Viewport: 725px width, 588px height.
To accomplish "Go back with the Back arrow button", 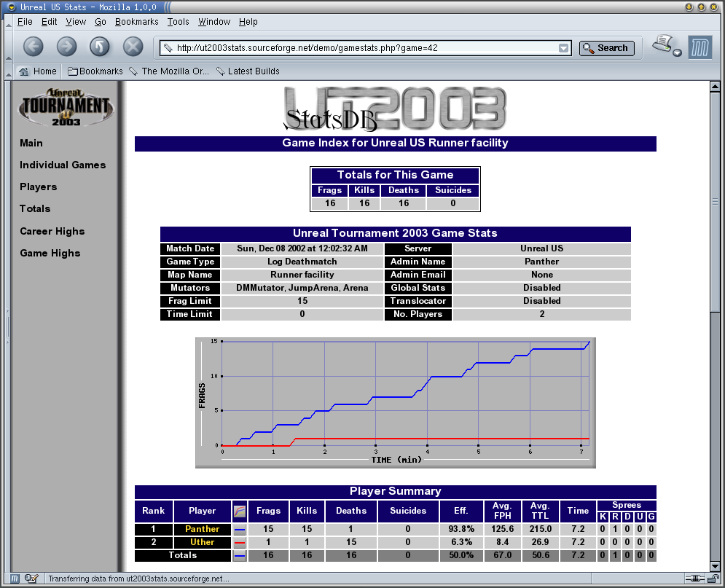I will point(34,47).
